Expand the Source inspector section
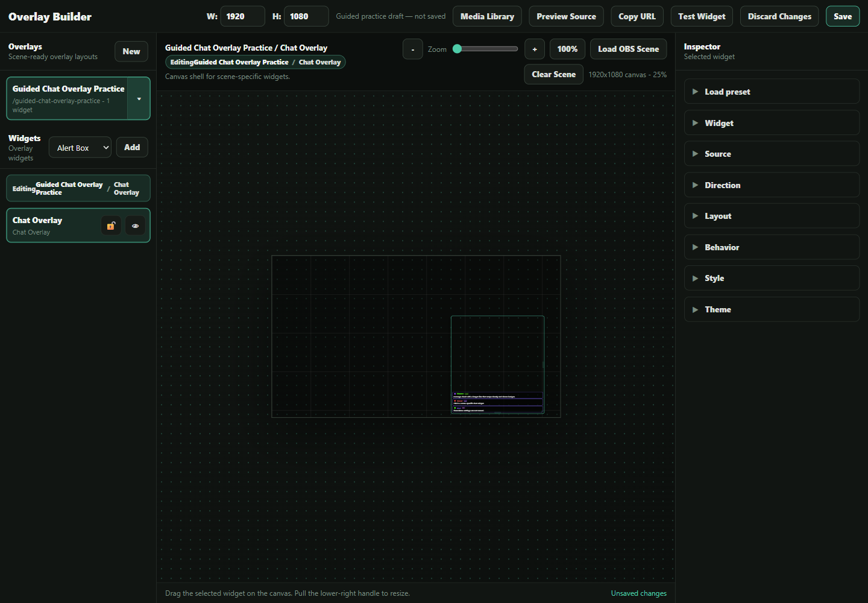The height and width of the screenshot is (603, 868). click(772, 154)
